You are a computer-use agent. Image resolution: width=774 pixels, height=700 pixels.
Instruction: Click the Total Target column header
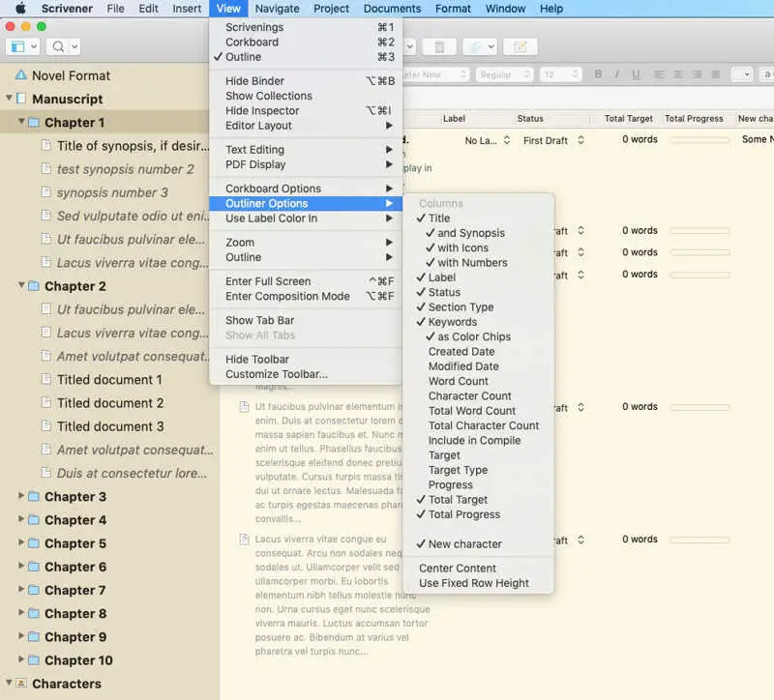(x=628, y=118)
